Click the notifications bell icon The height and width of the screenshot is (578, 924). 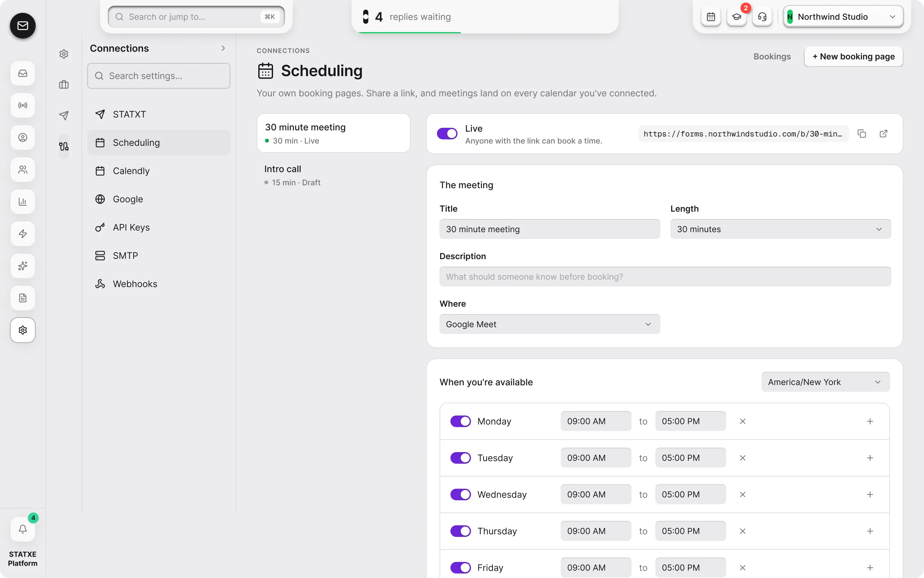point(22,529)
